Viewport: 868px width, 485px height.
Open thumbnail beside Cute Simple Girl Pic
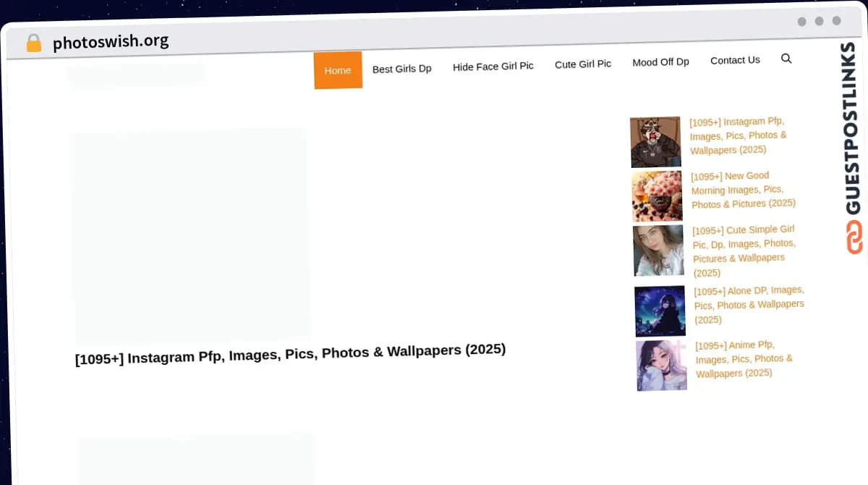[x=658, y=250]
